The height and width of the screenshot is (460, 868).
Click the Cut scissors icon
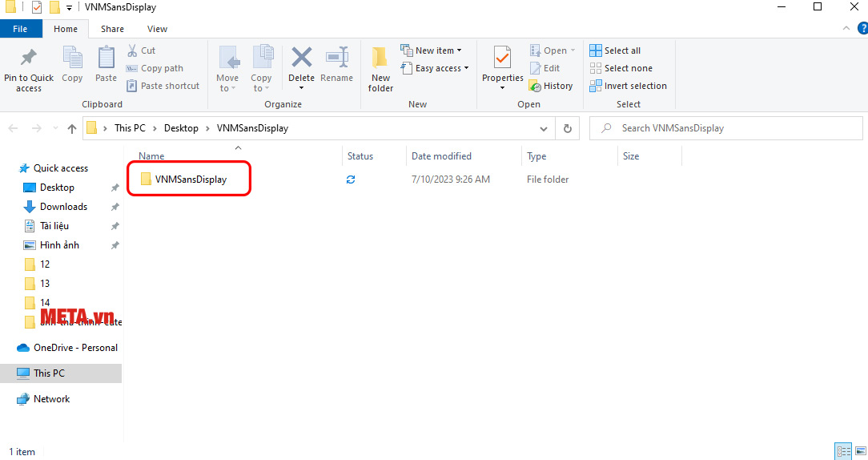132,50
